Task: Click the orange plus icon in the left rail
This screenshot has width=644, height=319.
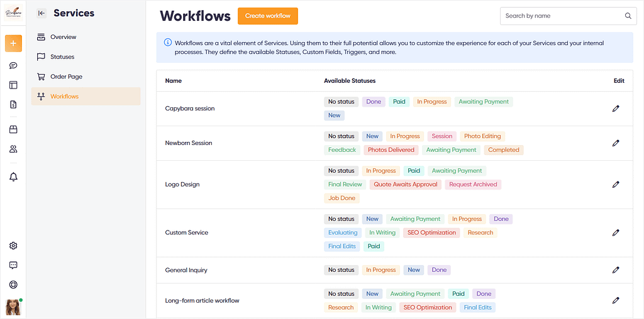Action: [x=14, y=43]
